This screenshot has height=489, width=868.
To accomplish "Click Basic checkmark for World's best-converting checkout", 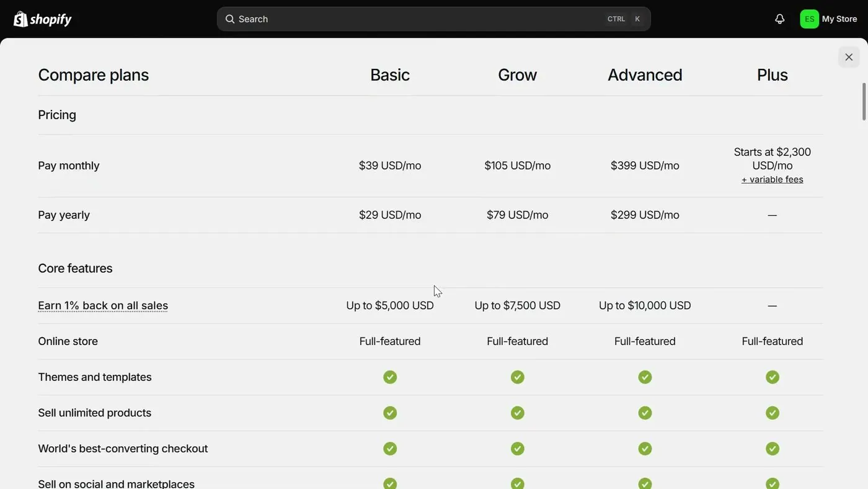I will tap(390, 449).
